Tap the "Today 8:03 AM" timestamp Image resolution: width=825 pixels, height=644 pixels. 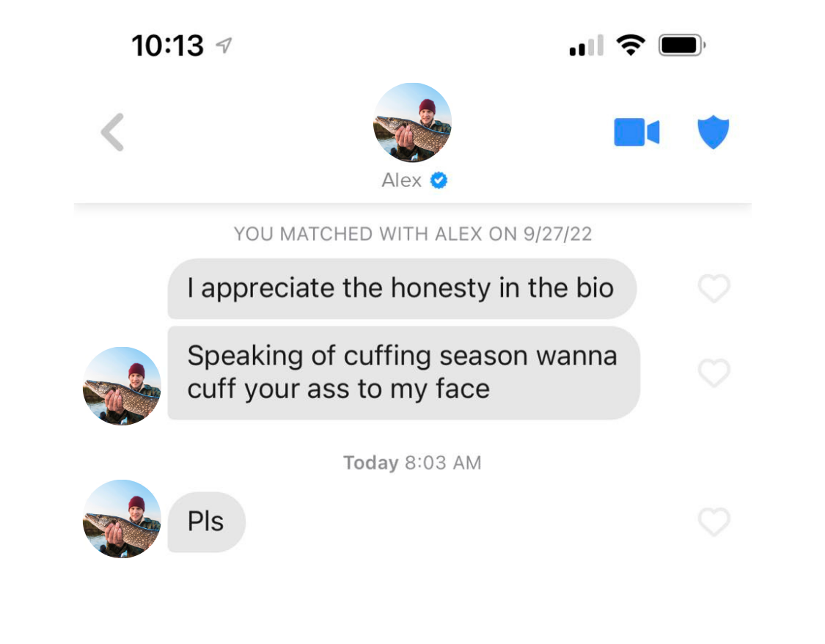pos(412,463)
